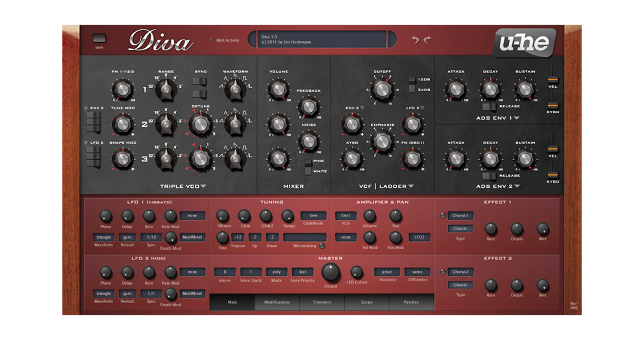Adjust ENV 2 VEL slider

(553, 149)
